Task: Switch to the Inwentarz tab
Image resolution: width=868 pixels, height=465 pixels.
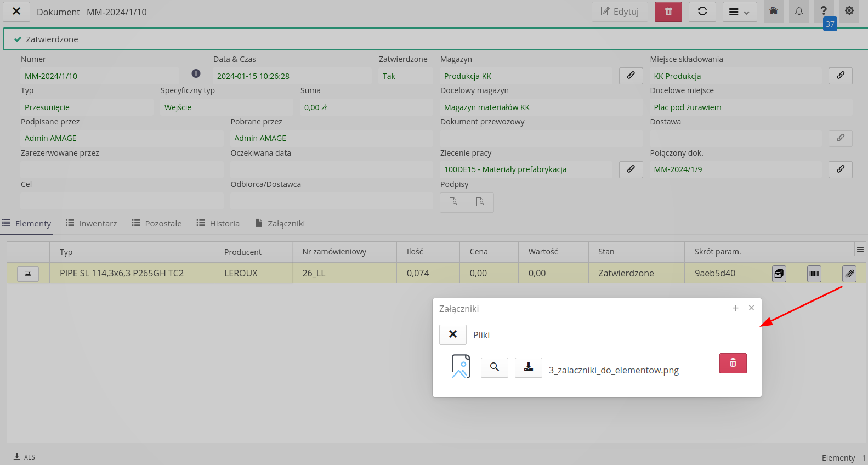Action: click(x=92, y=223)
